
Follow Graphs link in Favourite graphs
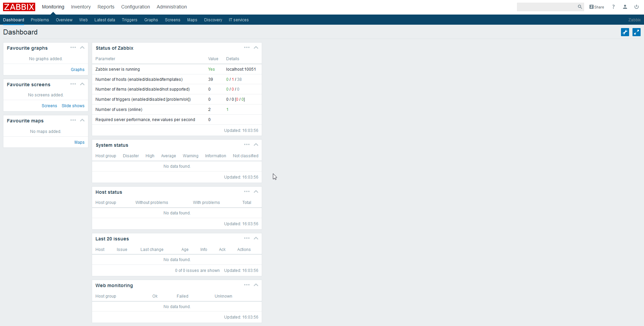78,70
